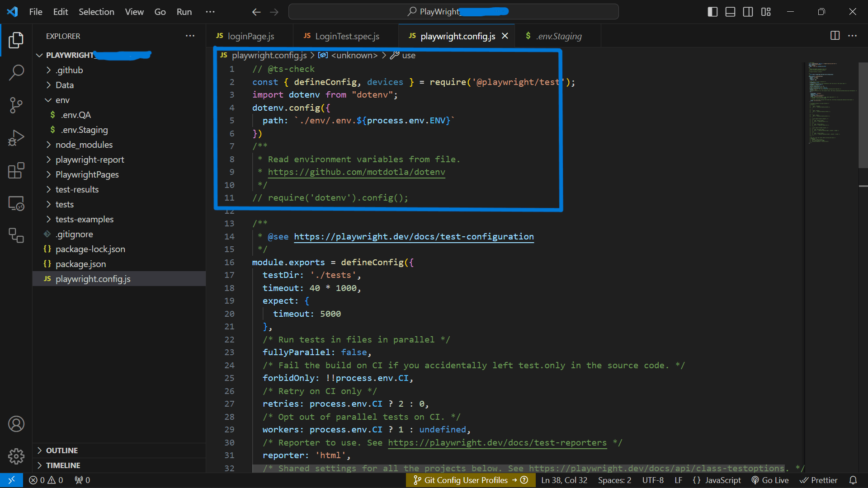Open the Edit menu
This screenshot has height=488, width=868.
coord(61,12)
